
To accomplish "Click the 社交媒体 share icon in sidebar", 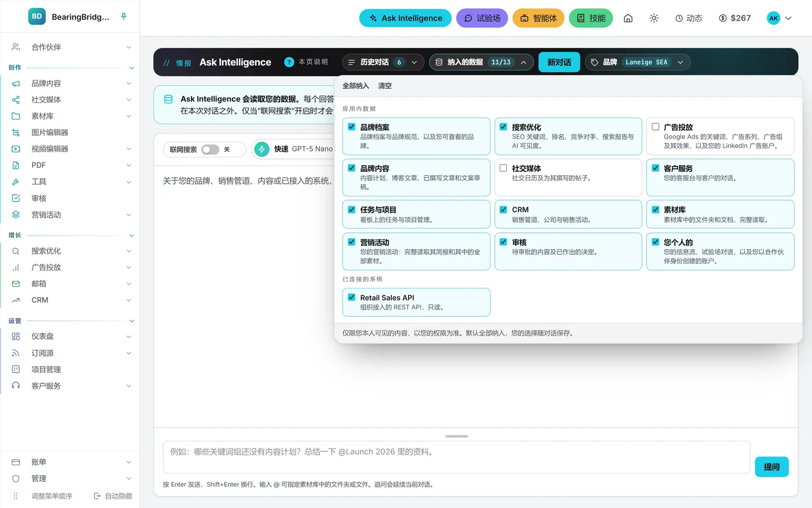I will coord(16,99).
